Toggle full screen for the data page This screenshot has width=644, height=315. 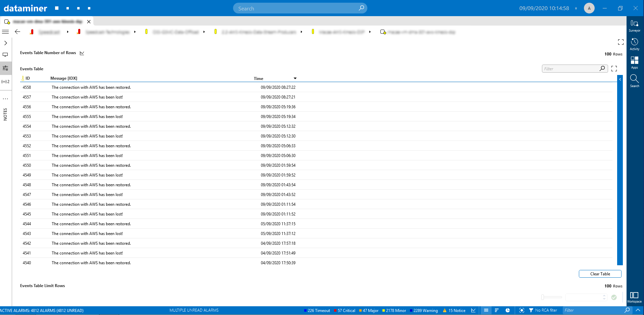(x=621, y=42)
